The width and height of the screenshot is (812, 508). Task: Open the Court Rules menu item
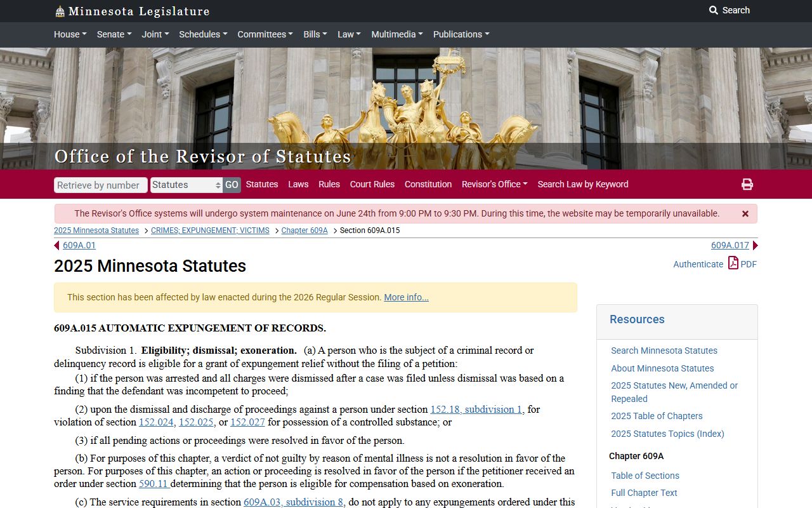[x=372, y=184]
